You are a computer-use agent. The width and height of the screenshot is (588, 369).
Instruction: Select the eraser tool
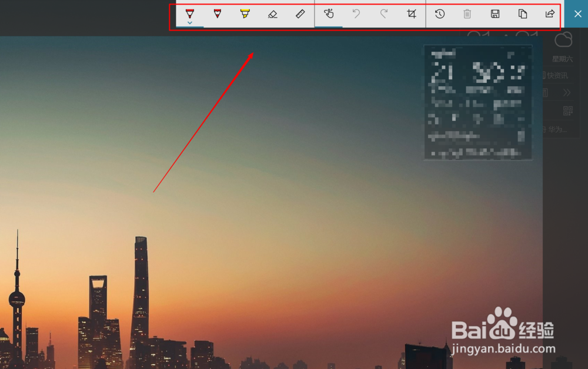(273, 14)
